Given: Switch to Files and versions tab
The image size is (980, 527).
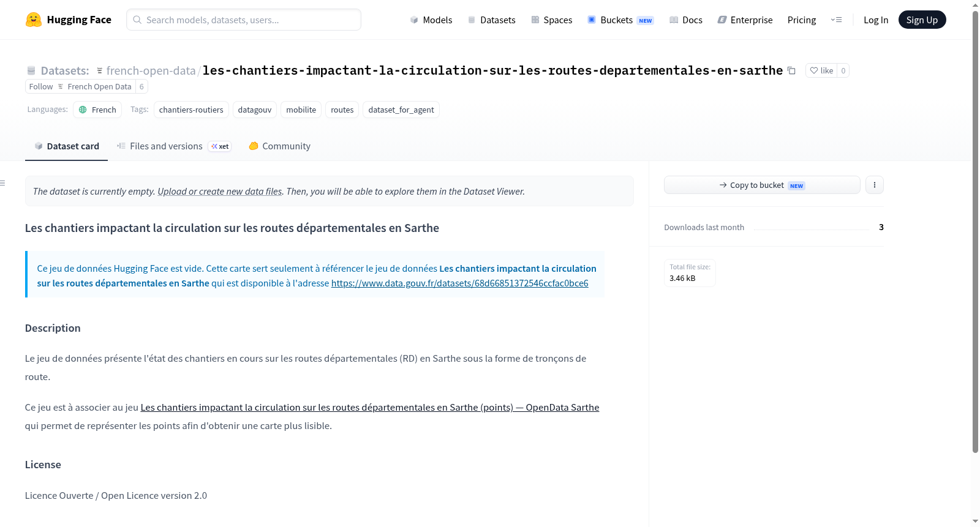Looking at the screenshot, I should click(173, 146).
